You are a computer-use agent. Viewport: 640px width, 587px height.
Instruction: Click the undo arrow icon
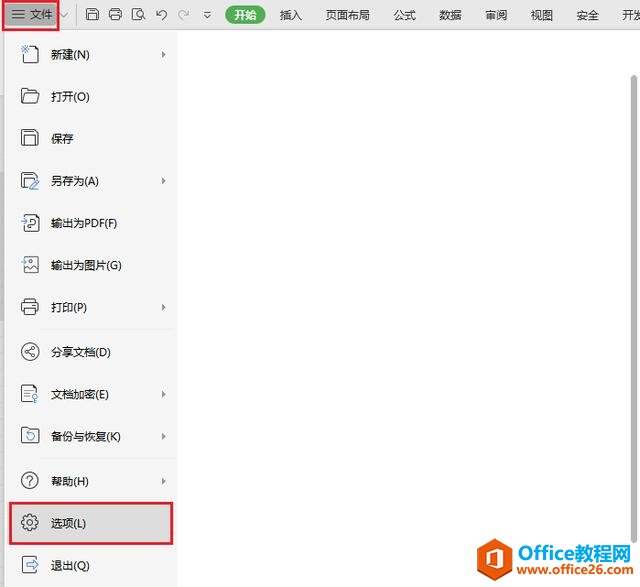(x=161, y=15)
